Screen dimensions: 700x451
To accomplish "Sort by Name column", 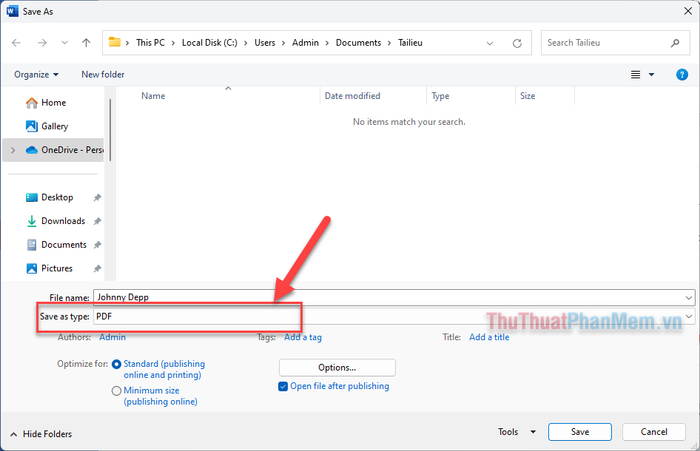I will [153, 96].
